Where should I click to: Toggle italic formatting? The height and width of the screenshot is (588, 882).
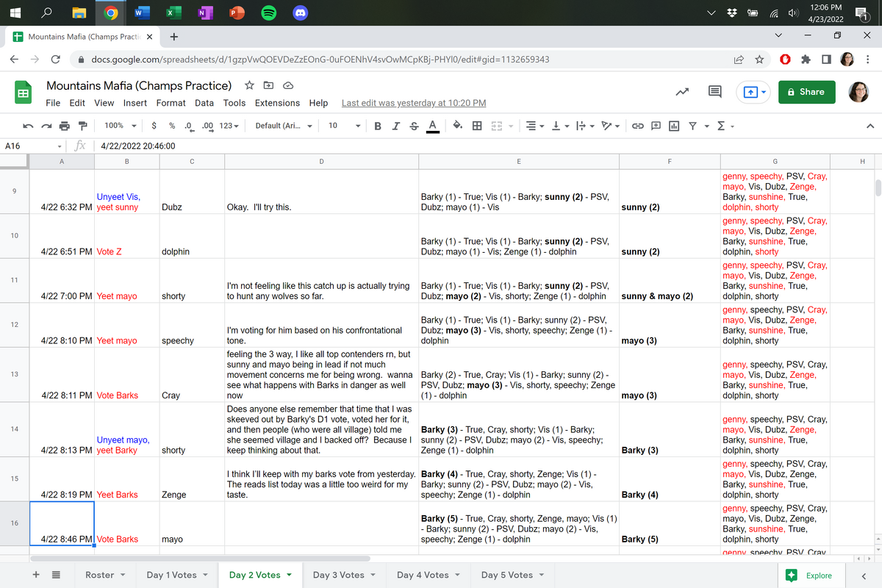pyautogui.click(x=396, y=126)
